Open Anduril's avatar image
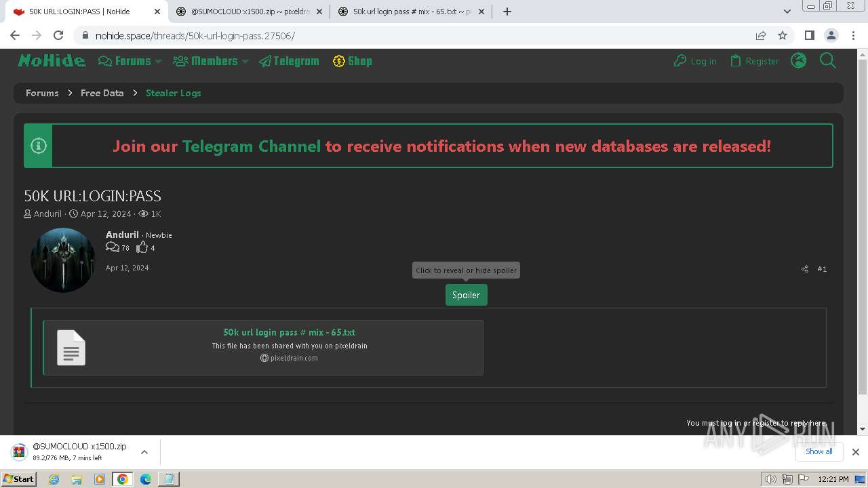 point(63,260)
